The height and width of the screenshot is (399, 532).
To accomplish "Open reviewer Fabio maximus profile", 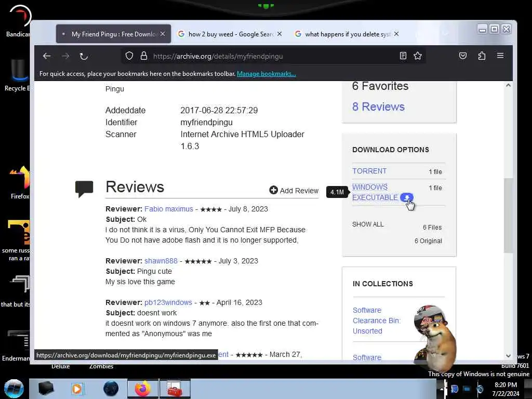I will [169, 209].
